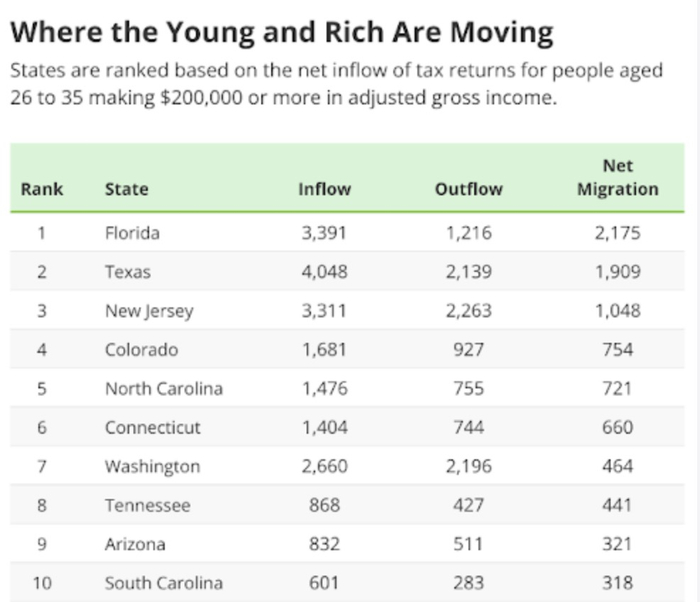The width and height of the screenshot is (700, 602).
Task: Click the Inflow column header
Action: [x=324, y=189]
